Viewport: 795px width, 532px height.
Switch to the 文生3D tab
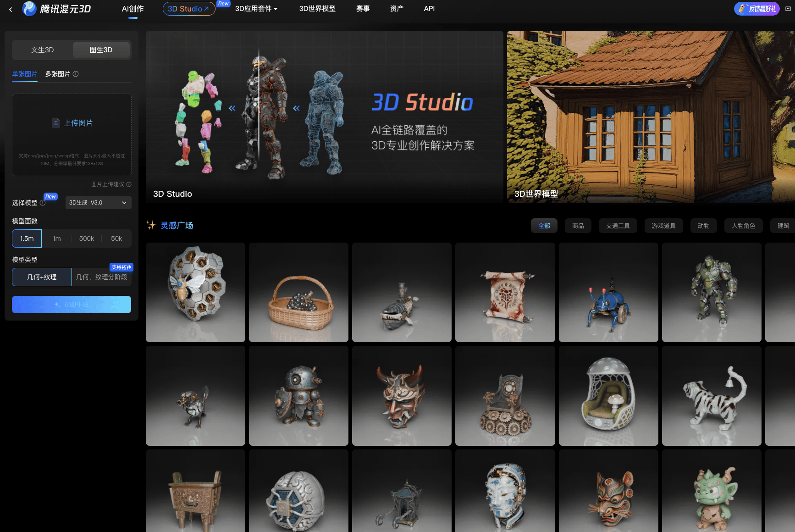point(43,50)
